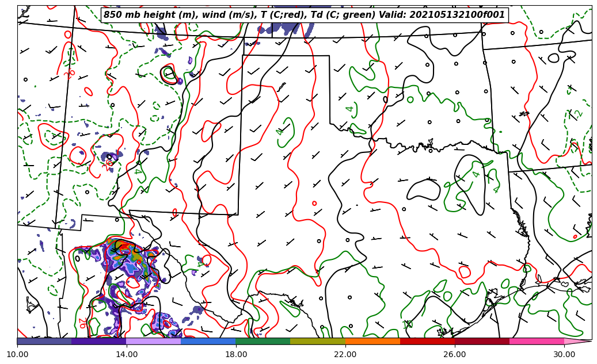Select the purple 12–14 colorbar segment
597x364 pixels.
click(x=99, y=342)
